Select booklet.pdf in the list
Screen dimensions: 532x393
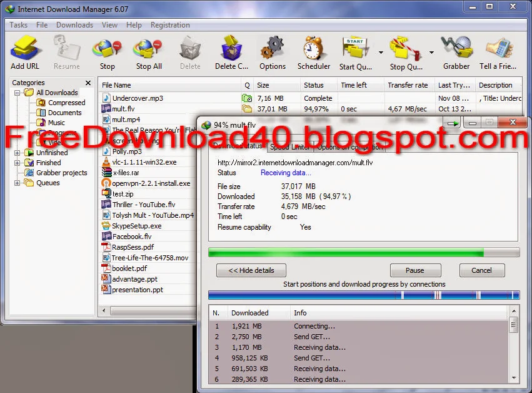(x=129, y=268)
